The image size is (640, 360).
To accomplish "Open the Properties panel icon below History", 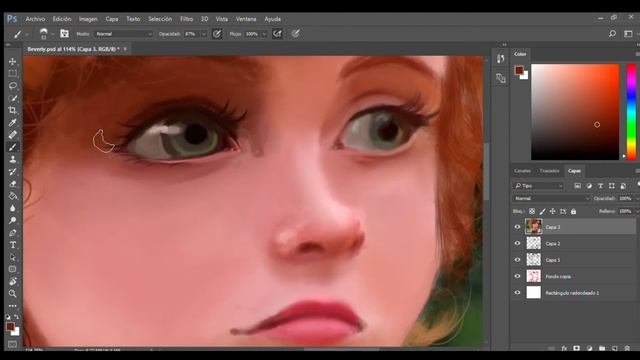I will [x=501, y=78].
